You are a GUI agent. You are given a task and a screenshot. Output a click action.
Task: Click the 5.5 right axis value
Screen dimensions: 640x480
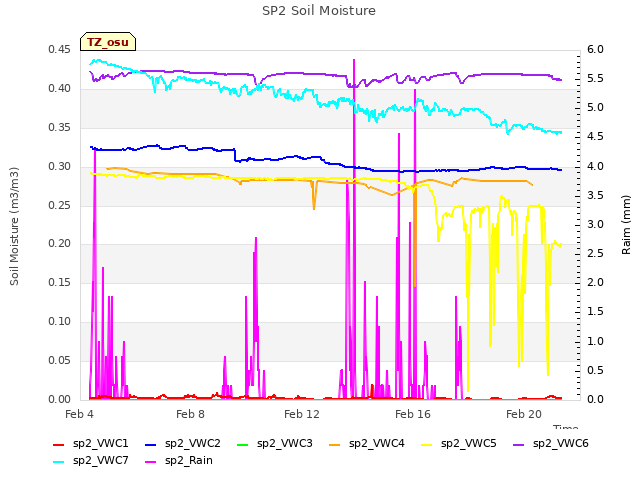coord(595,78)
